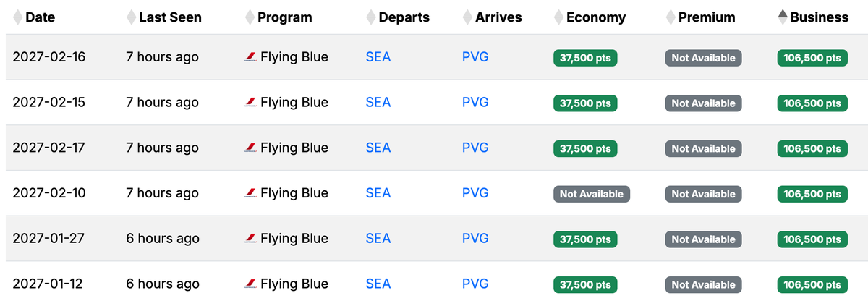Viewport: 868px width, 306px height.
Task: Sort by Departs using its arrow icon
Action: coord(371,17)
